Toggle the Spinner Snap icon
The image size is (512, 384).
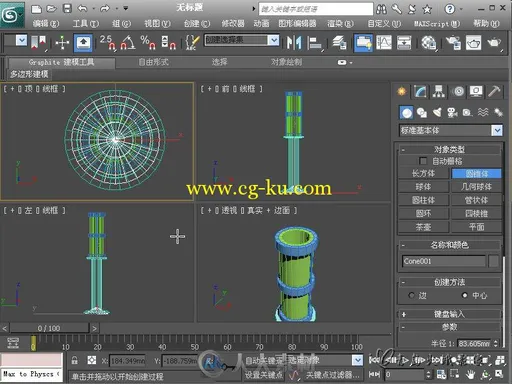tap(168, 43)
